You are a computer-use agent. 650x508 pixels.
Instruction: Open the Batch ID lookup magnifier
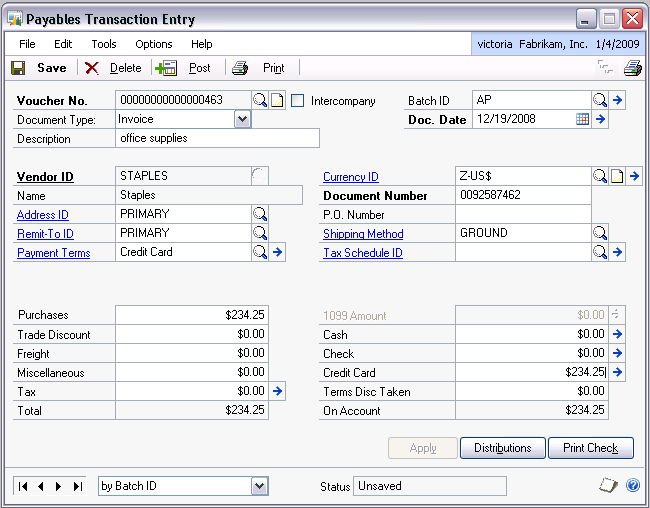pyautogui.click(x=600, y=100)
